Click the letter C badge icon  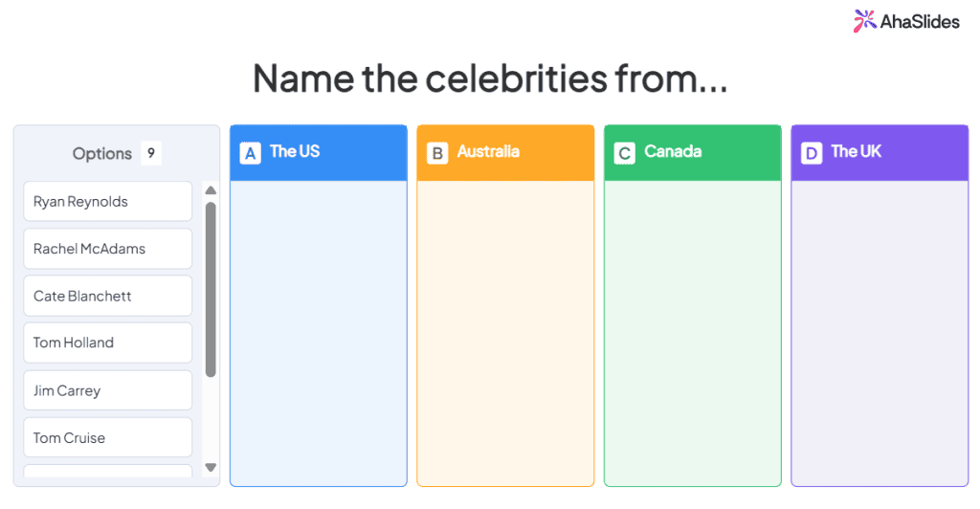(x=624, y=153)
